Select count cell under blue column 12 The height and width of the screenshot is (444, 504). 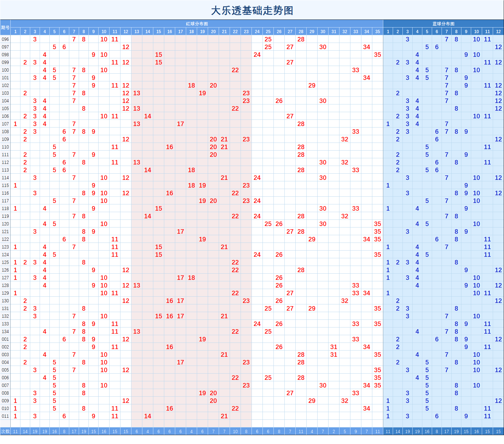coord(498,431)
